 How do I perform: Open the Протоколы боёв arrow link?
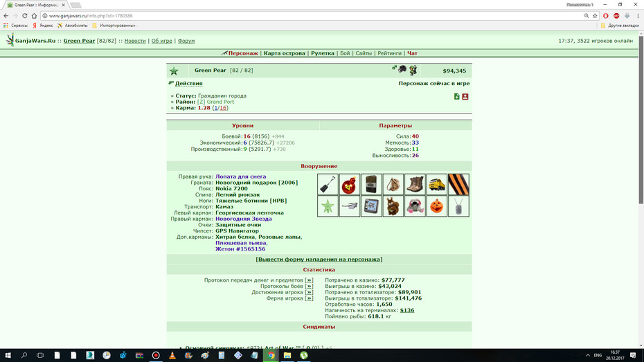[x=309, y=287]
